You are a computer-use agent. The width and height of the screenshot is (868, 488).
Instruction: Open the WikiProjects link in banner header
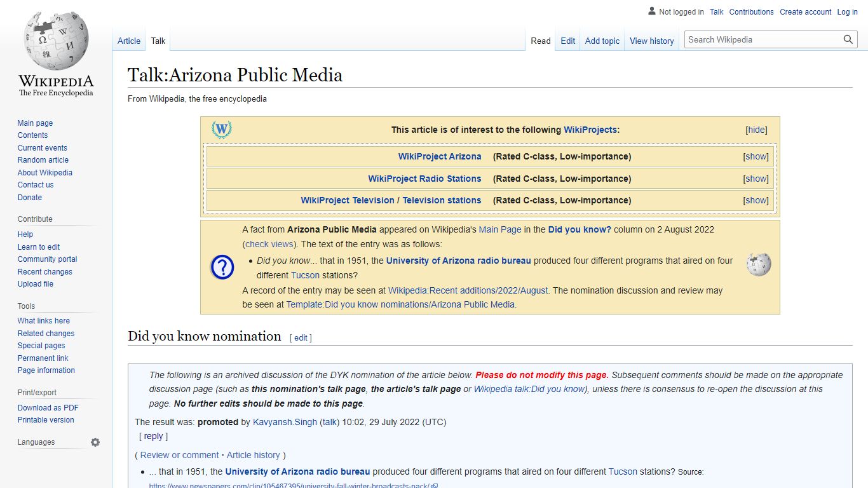pyautogui.click(x=590, y=130)
